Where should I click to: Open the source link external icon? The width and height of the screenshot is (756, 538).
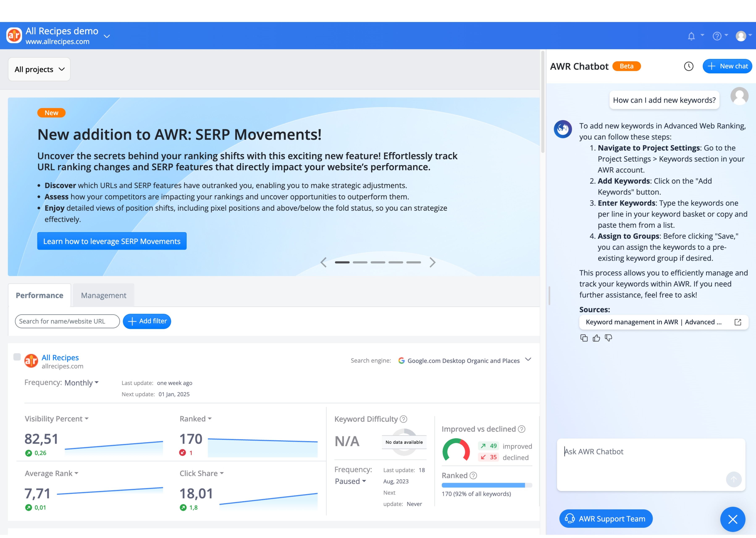(738, 322)
